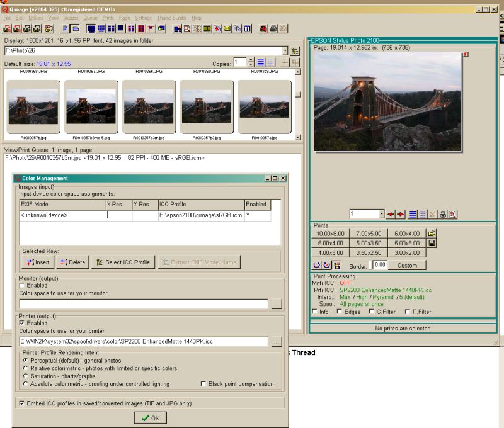This screenshot has width=504, height=428.
Task: Click the lock icon under page preview
Action: click(444, 215)
